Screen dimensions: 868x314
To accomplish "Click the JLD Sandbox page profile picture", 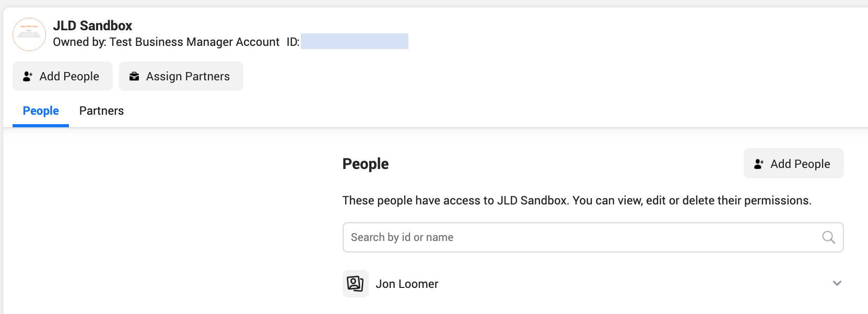I will (29, 34).
